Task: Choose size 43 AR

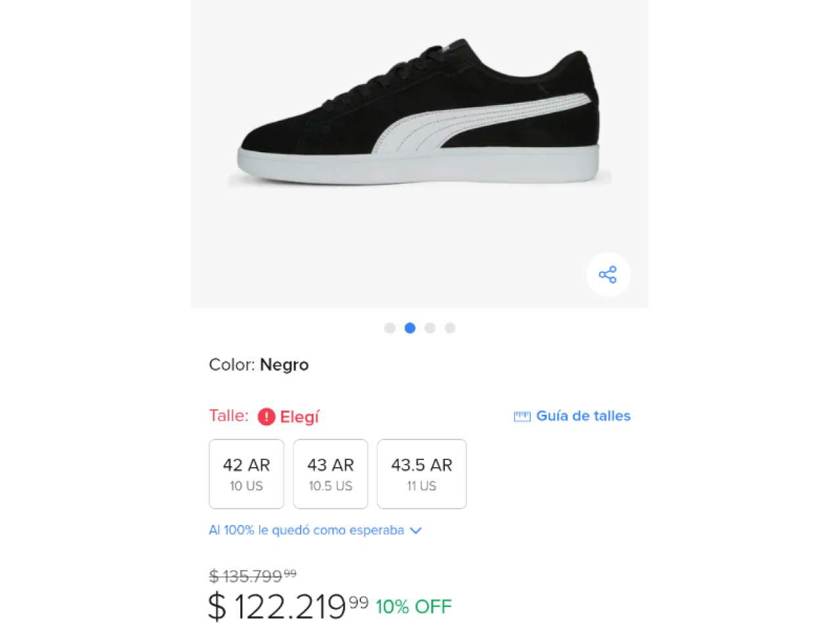Action: point(331,474)
